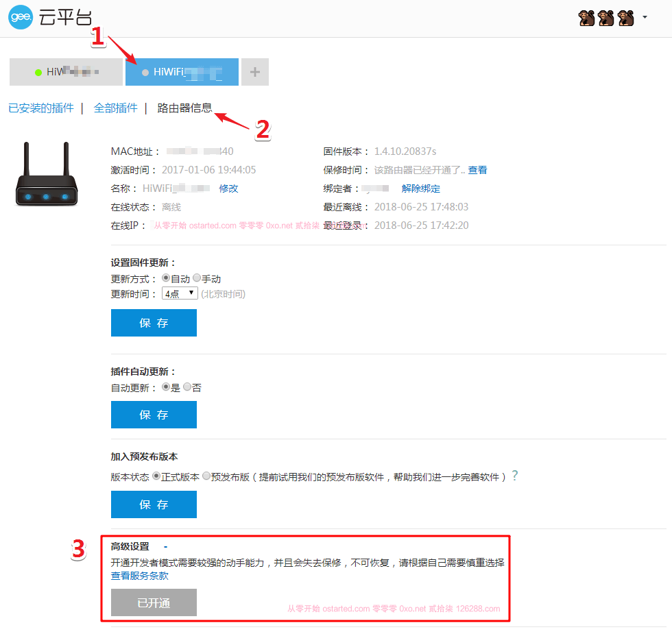Image resolution: width=672 pixels, height=634 pixels.
Task: Click 查看 next to warranty time
Action: [477, 170]
